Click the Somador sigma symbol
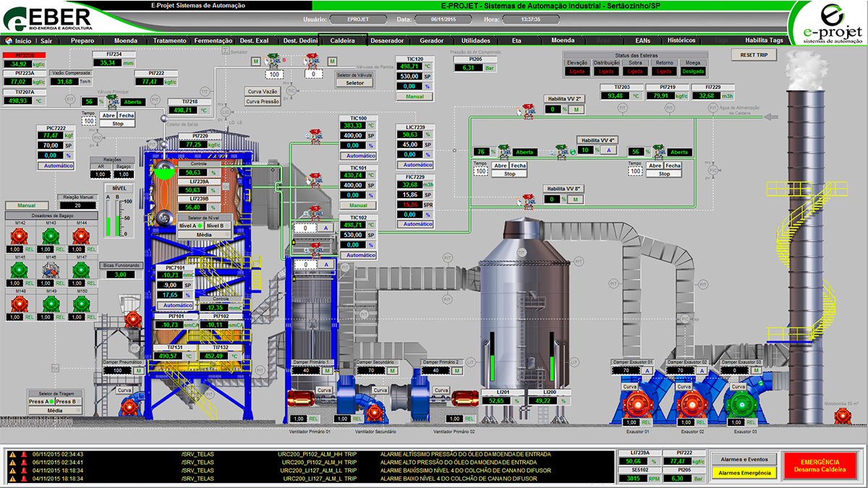The image size is (868, 488). [x=226, y=53]
